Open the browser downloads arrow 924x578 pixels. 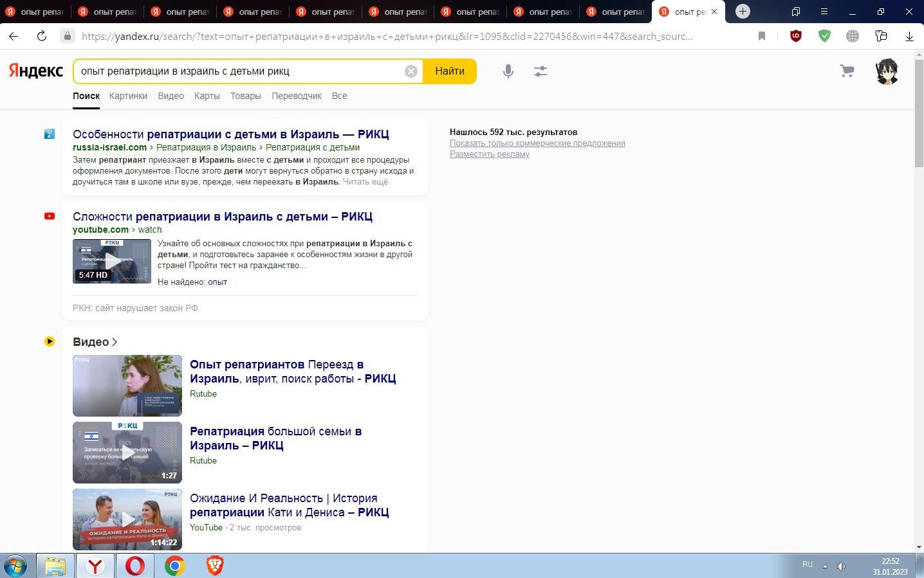909,37
